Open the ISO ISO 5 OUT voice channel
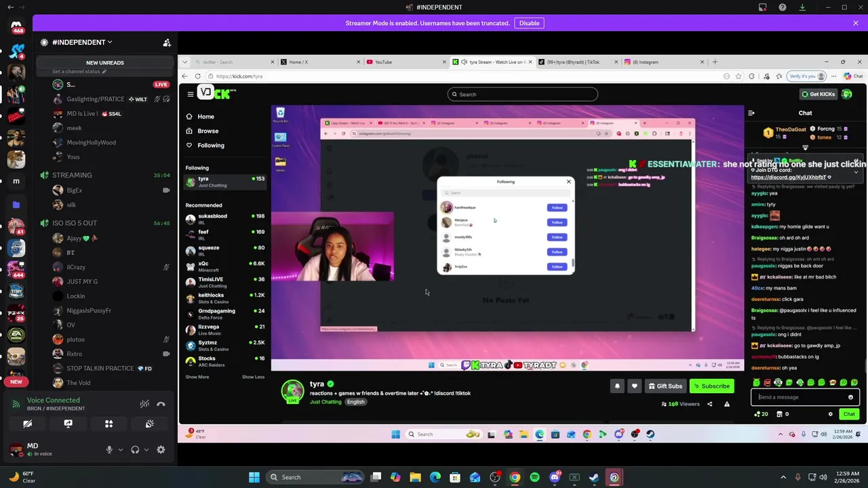The image size is (868, 488). tap(75, 223)
